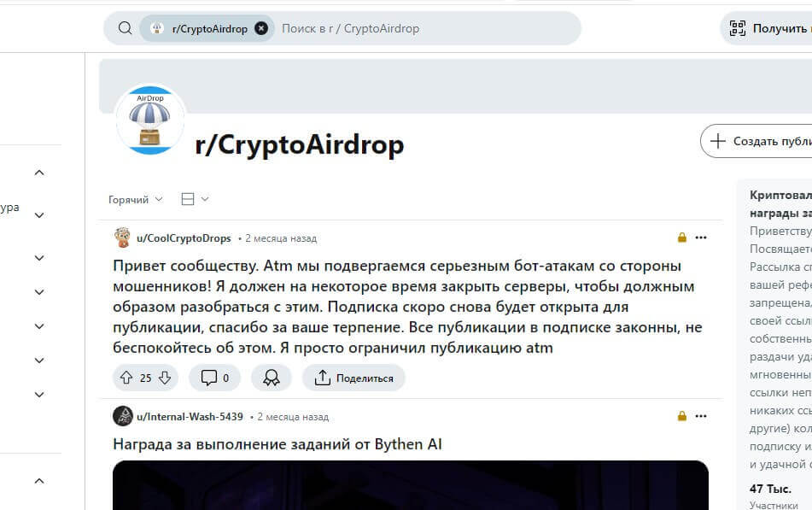Open the Горячий sort dropdown
Image resolution: width=812 pixels, height=510 pixels.
(135, 200)
